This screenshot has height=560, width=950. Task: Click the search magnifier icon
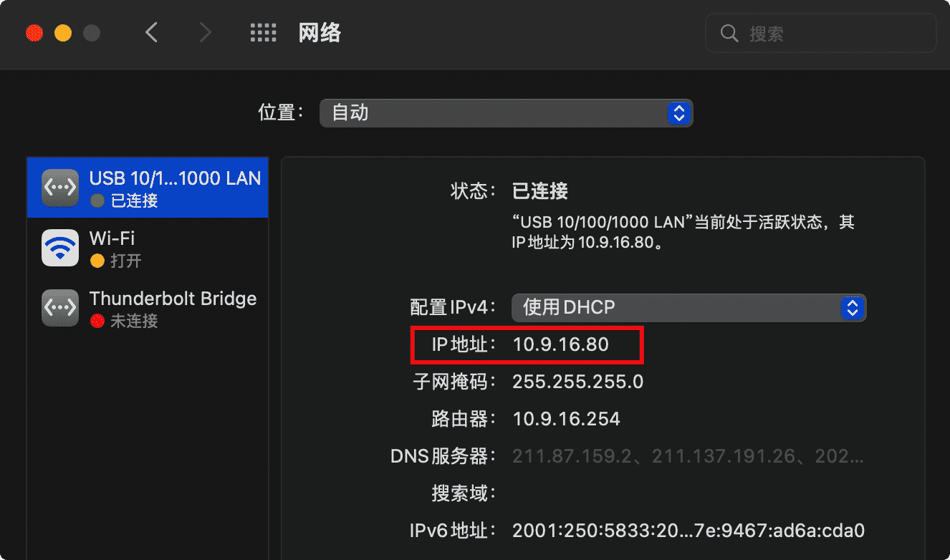pos(729,33)
